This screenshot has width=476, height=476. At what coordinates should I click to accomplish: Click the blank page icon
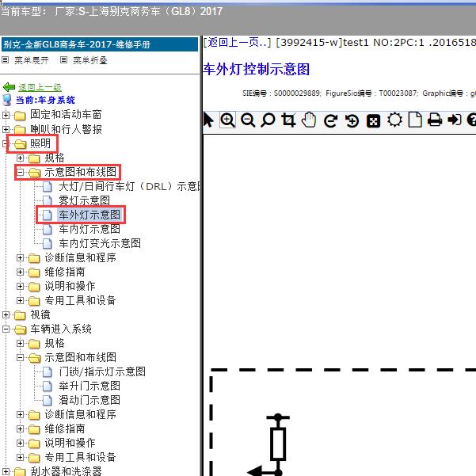coord(415,120)
